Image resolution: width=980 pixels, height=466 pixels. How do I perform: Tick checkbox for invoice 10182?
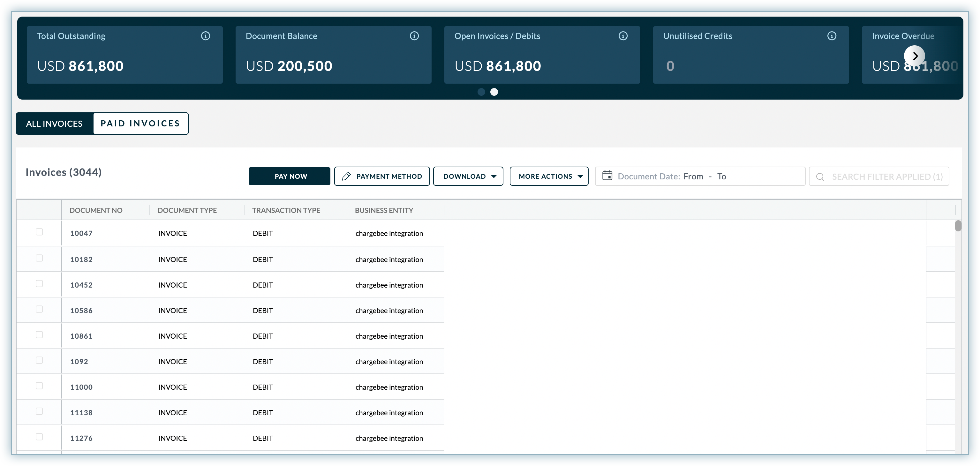coord(39,258)
